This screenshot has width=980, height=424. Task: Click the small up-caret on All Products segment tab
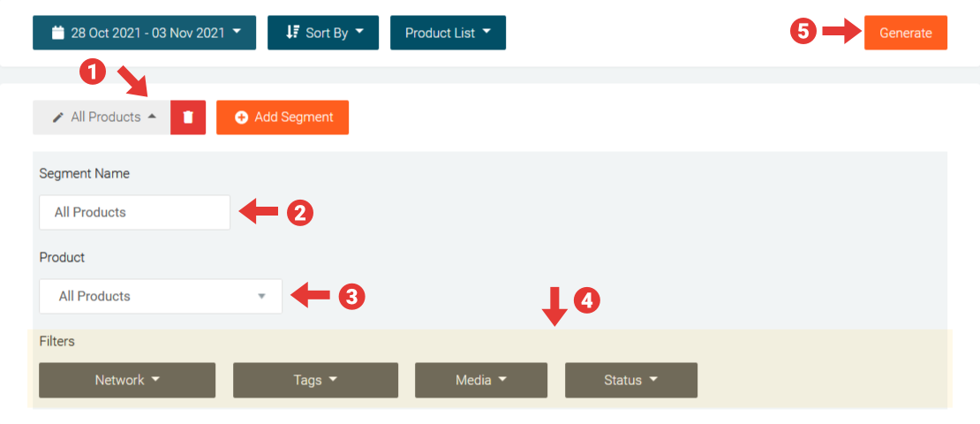coord(152,117)
